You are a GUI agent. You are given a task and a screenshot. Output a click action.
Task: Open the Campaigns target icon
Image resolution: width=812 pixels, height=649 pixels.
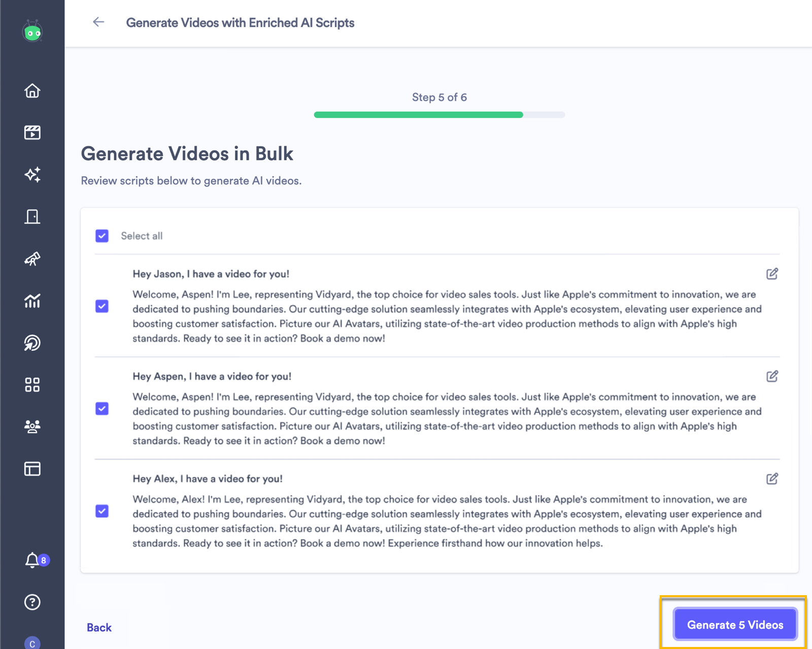tap(32, 343)
